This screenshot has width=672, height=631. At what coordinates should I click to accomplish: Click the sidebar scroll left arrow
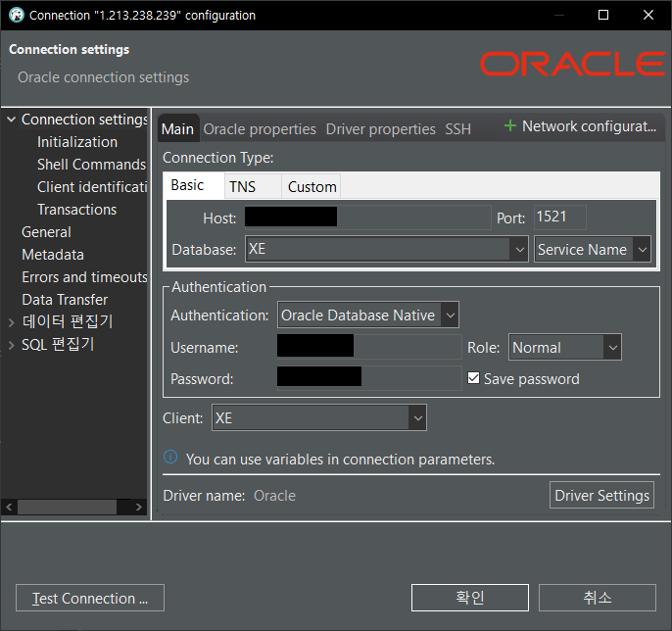(x=9, y=507)
